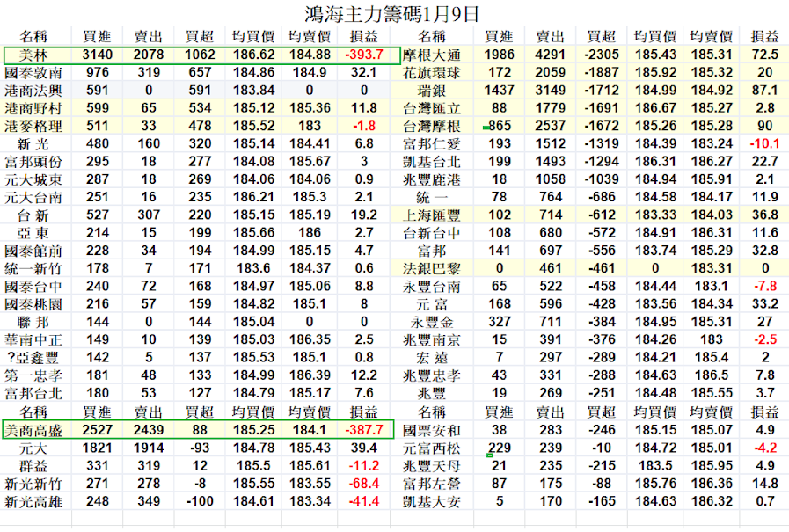The height and width of the screenshot is (532, 789).
Task: Click 富邦仁愛's 損益 value -10.1
Action: coord(764,144)
